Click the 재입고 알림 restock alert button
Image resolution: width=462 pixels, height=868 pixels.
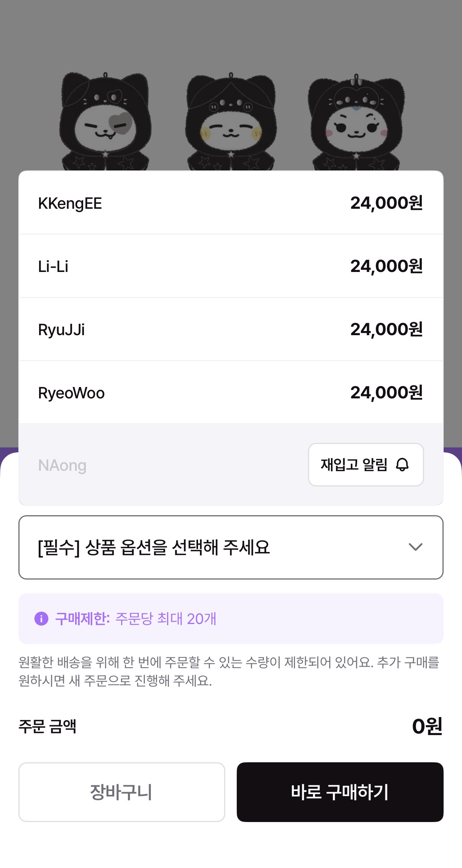(366, 465)
